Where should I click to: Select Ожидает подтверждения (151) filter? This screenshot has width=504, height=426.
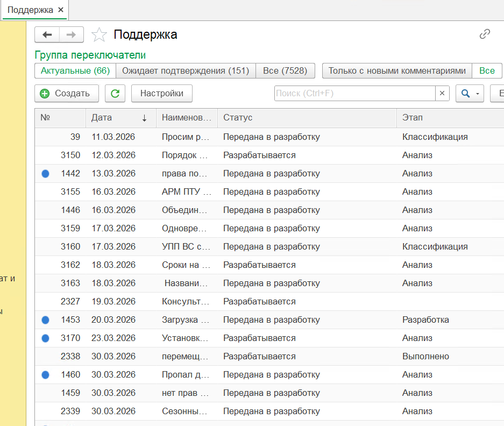[x=186, y=71]
